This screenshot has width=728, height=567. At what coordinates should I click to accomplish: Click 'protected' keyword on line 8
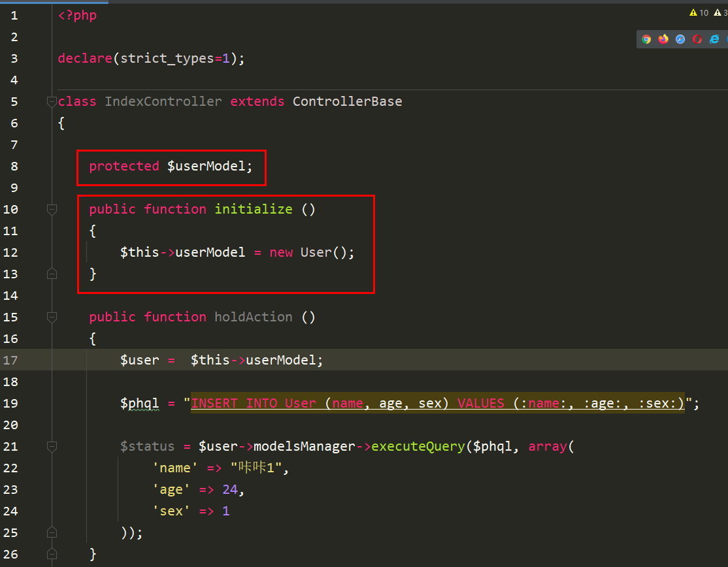[124, 166]
